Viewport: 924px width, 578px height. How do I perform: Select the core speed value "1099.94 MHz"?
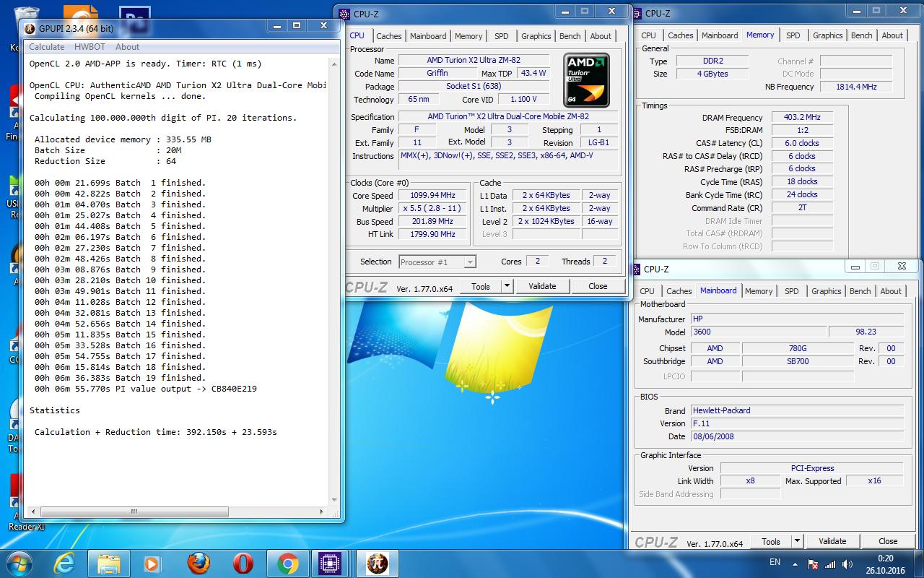(x=434, y=196)
